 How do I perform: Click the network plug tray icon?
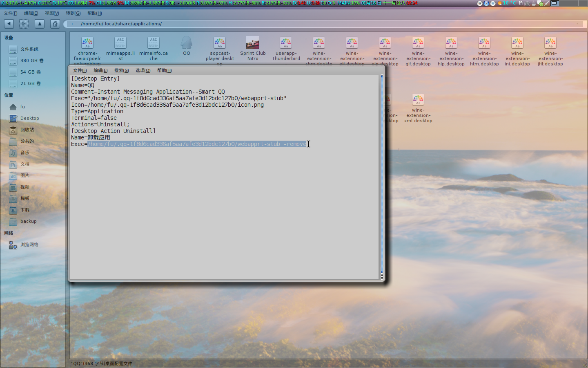(x=547, y=3)
